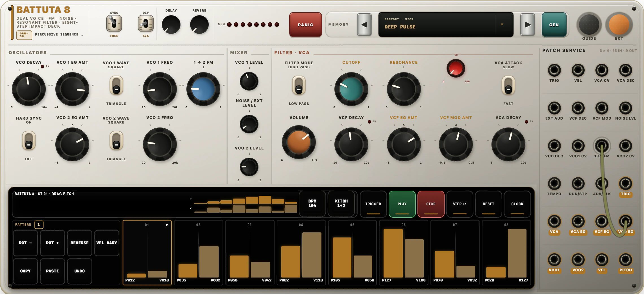Toggle VCO 1 WAVE square/triangle switch

point(116,85)
